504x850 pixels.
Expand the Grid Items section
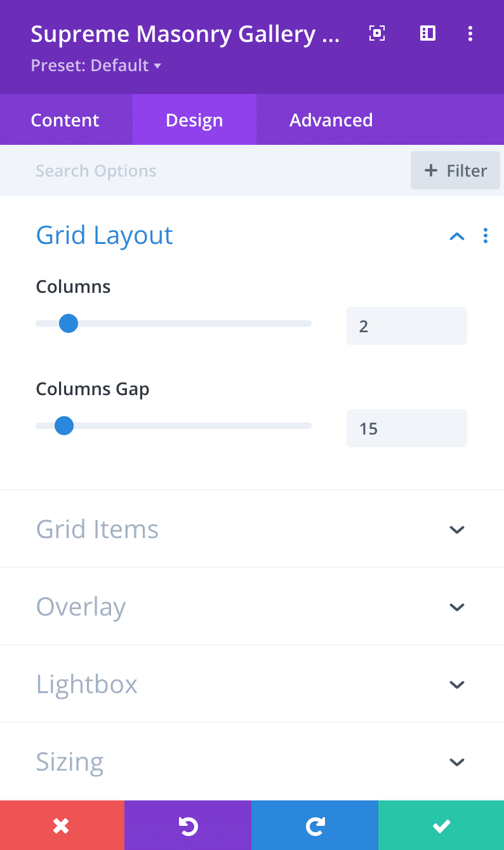coord(457,529)
